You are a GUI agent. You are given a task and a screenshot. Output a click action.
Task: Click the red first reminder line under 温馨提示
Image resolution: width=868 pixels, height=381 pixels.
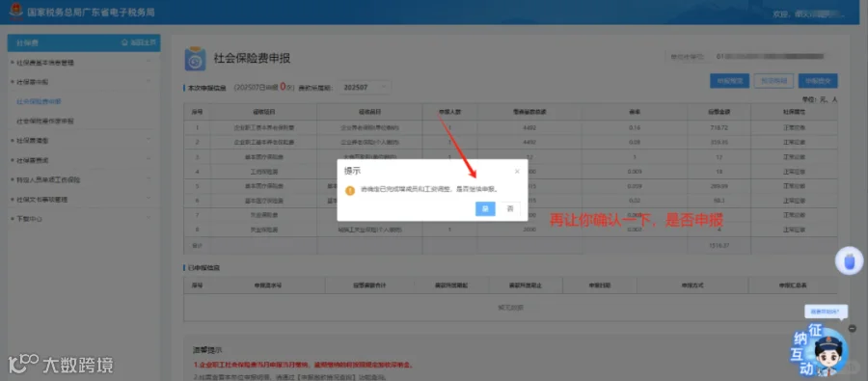[304, 366]
